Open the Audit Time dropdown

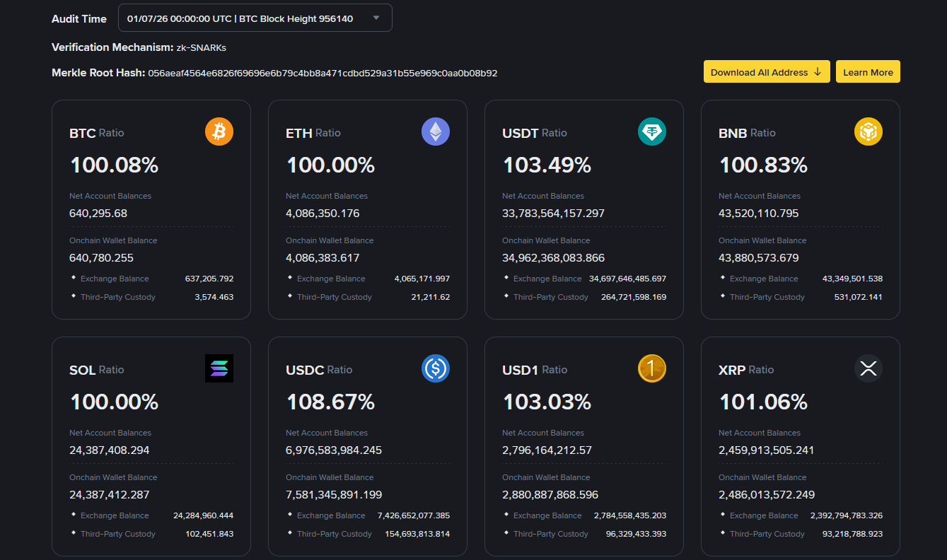[x=255, y=18]
